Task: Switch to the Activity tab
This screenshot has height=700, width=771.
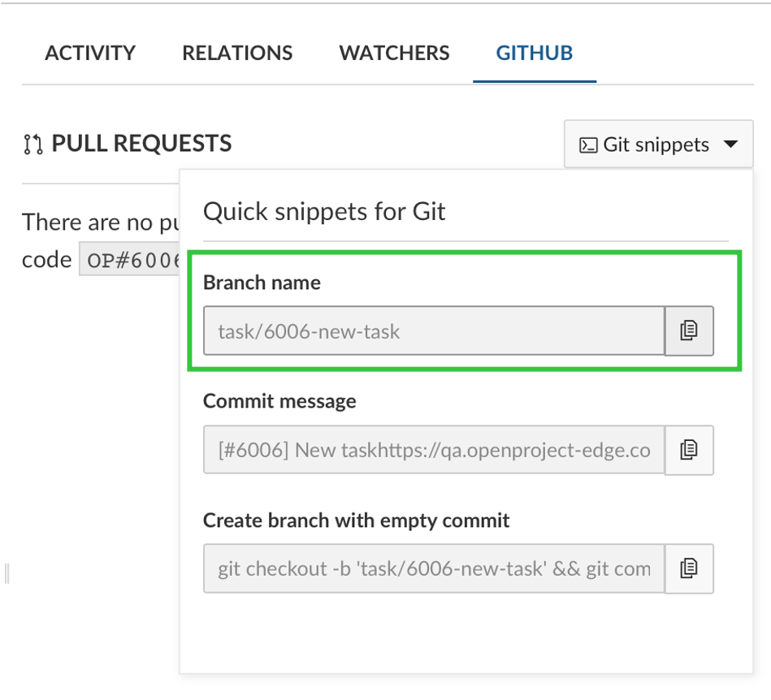Action: [90, 54]
